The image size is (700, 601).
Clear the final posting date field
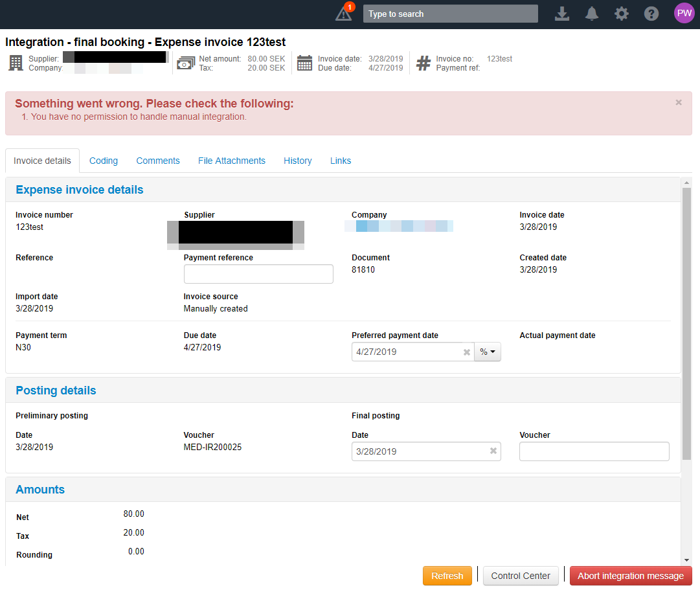pos(493,451)
